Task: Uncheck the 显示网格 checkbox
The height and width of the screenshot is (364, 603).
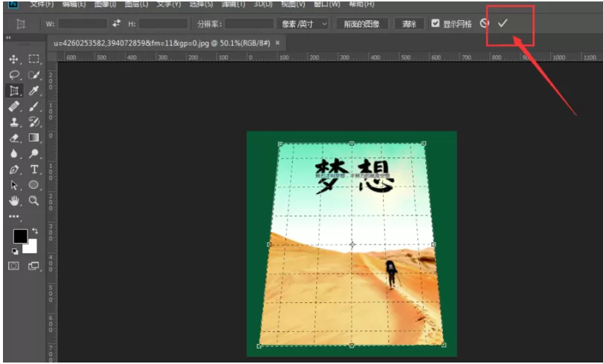Action: (x=435, y=24)
